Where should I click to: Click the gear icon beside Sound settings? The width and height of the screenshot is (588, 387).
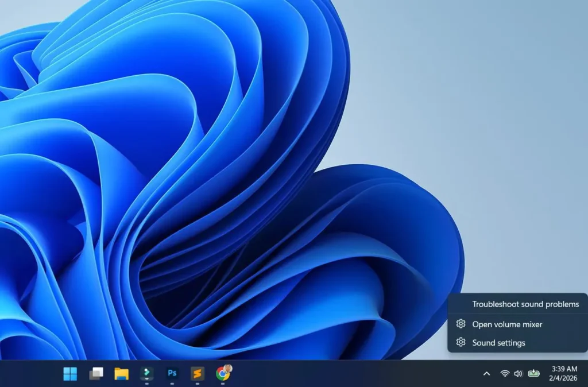461,343
